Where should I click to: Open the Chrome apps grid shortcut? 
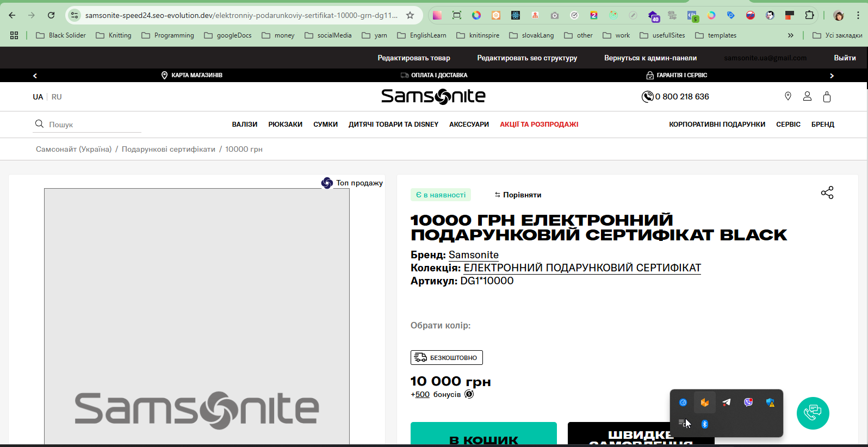point(14,35)
